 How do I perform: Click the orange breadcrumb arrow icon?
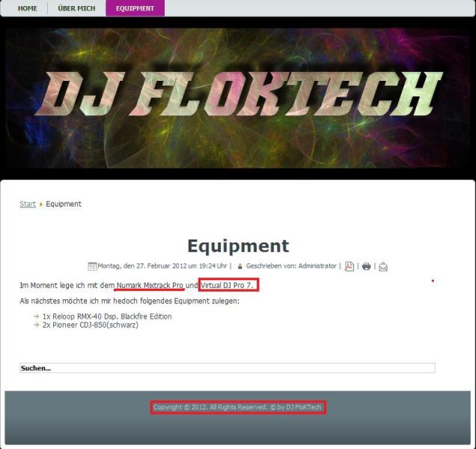(x=41, y=204)
